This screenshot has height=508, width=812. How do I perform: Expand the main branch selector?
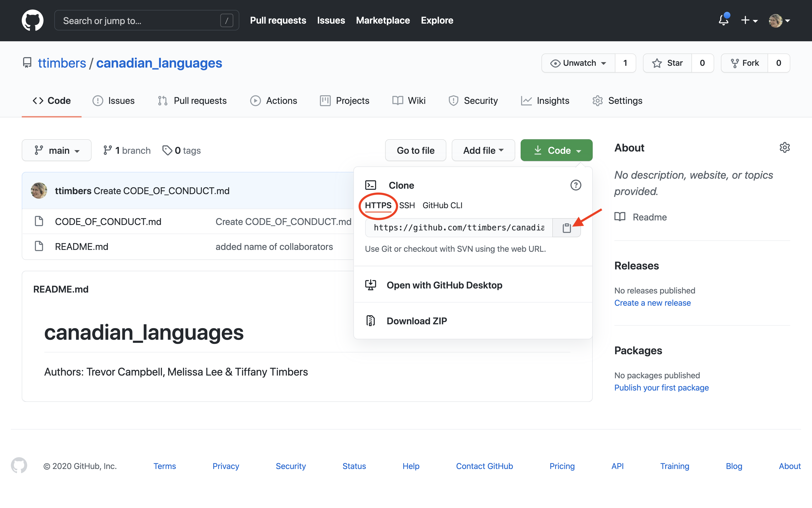pyautogui.click(x=57, y=150)
